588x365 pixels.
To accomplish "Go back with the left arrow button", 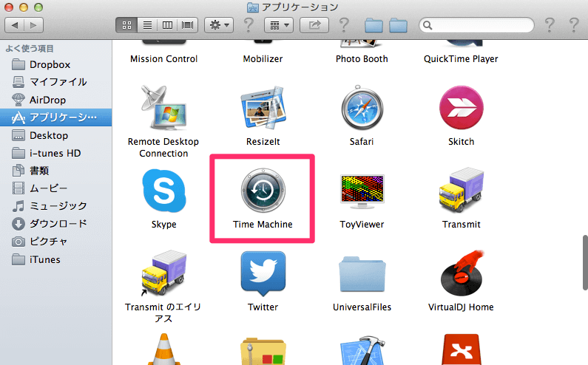I will 15,25.
